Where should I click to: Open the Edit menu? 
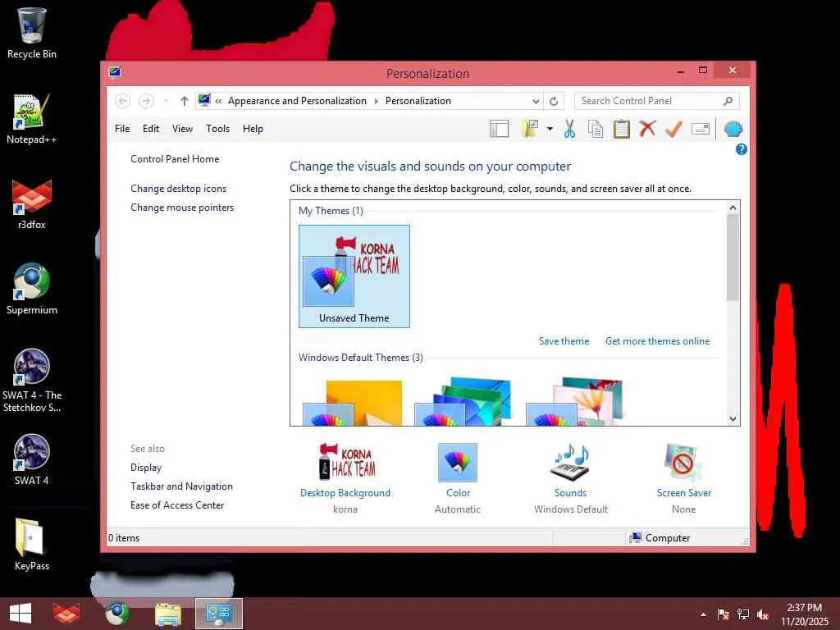point(151,129)
